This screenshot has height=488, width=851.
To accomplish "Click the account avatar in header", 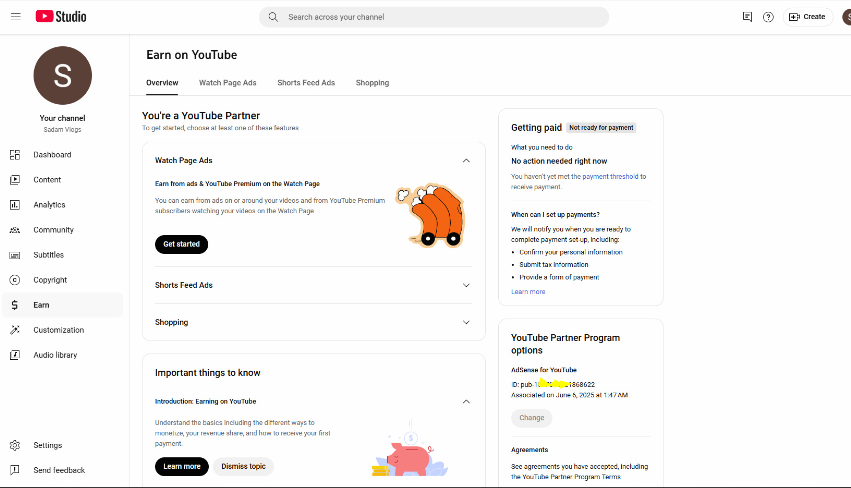I will (847, 17).
